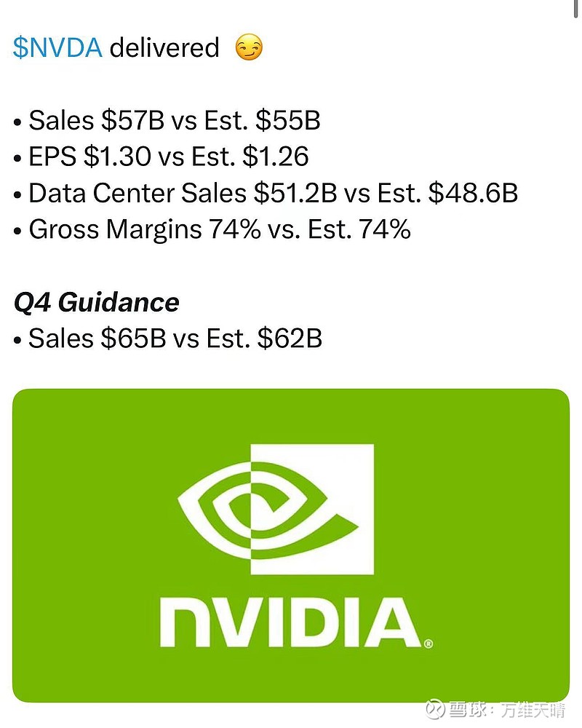
Task: Click the word 'delivered' in the headline
Action: click(x=164, y=48)
